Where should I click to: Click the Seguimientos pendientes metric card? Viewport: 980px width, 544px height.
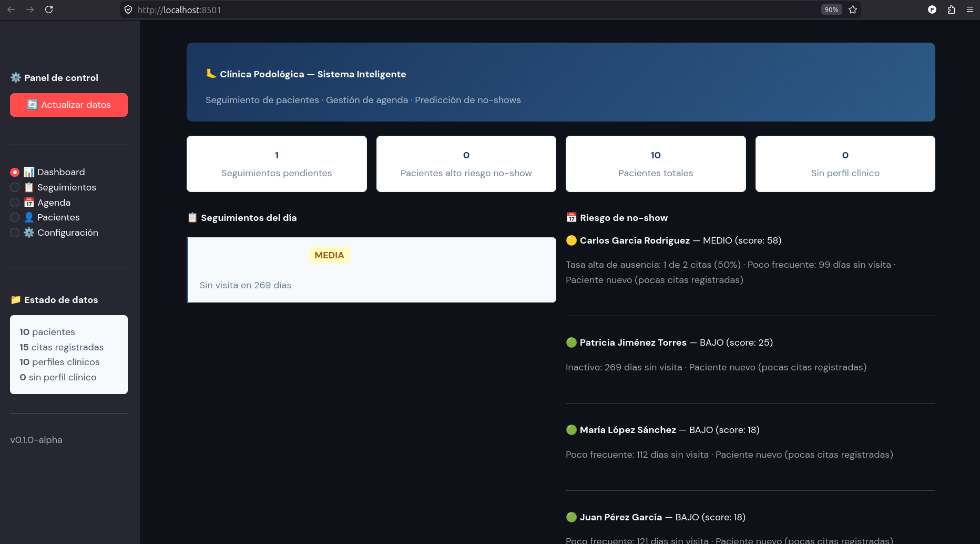(277, 164)
